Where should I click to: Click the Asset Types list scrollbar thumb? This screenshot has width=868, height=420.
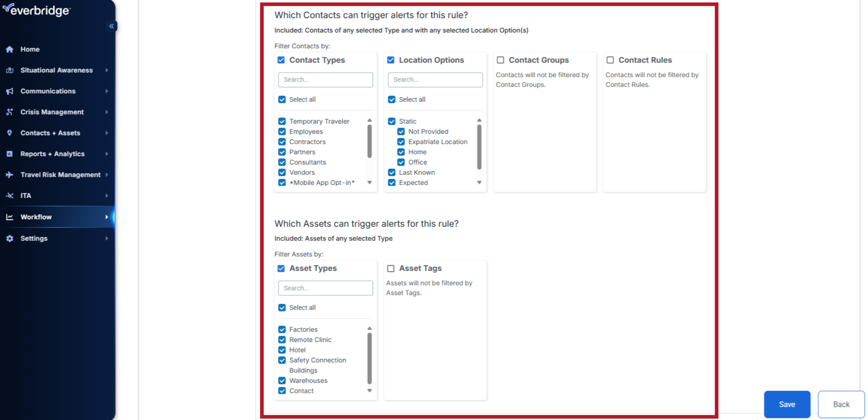pos(369,358)
